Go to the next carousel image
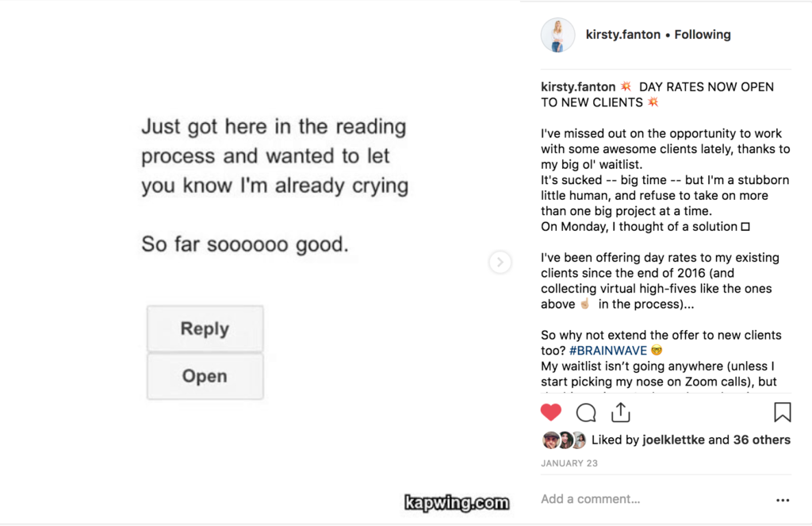The width and height of the screenshot is (812, 526). 500,262
